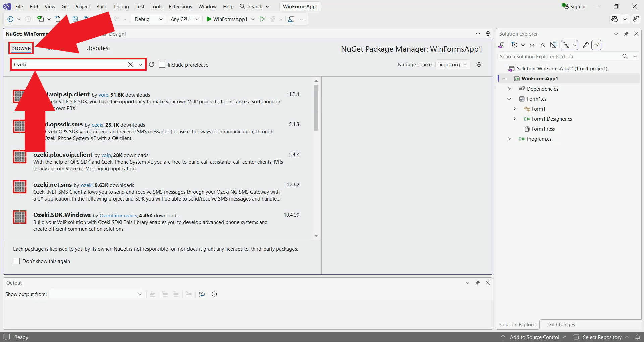This screenshot has width=644, height=342.
Task: Open the nuget.org package source dropdown
Action: pyautogui.click(x=452, y=64)
